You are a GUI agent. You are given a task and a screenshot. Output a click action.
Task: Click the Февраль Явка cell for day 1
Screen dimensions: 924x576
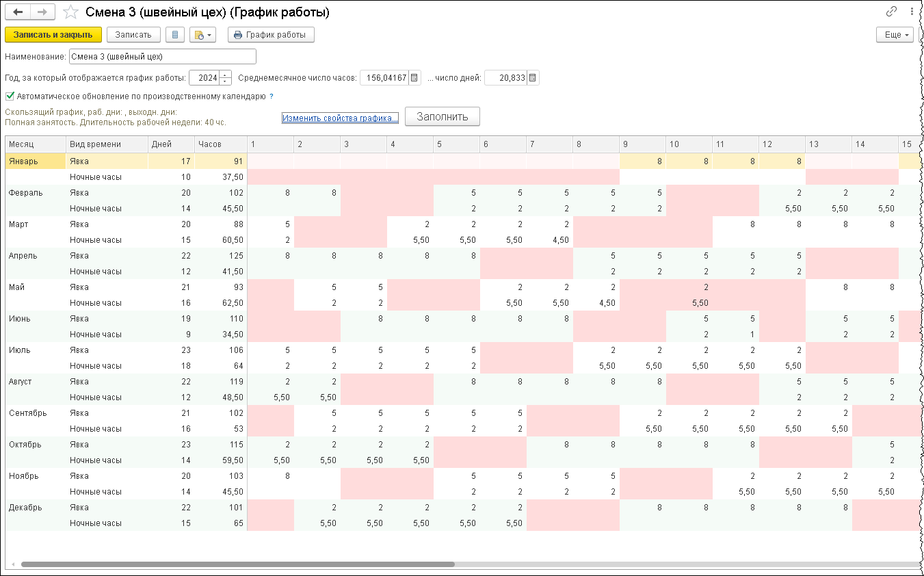[x=270, y=193]
